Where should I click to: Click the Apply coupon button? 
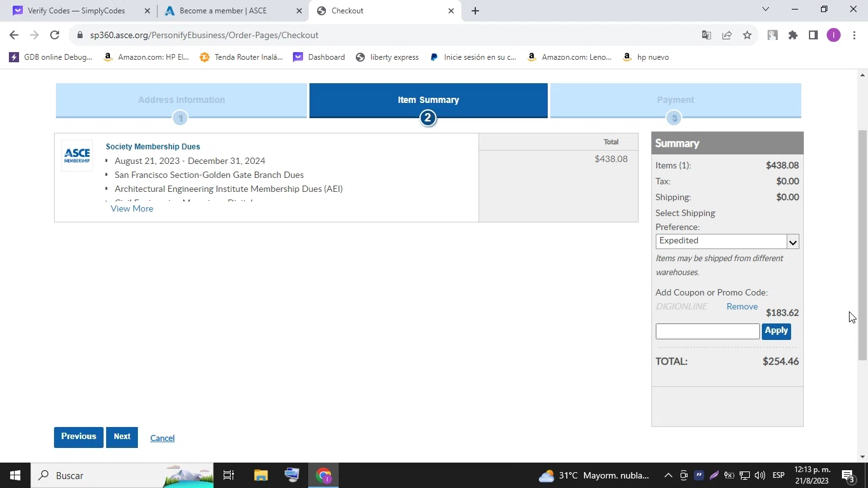[776, 331]
